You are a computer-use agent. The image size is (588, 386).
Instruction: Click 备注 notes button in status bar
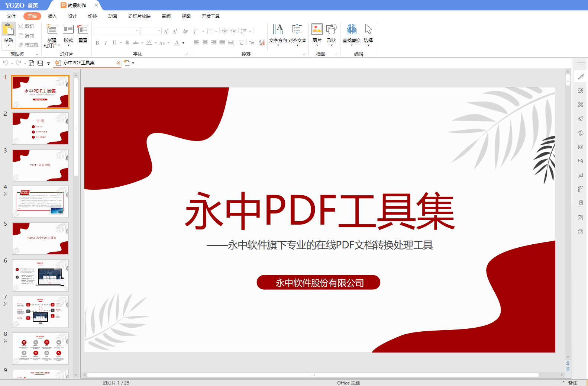(570, 383)
